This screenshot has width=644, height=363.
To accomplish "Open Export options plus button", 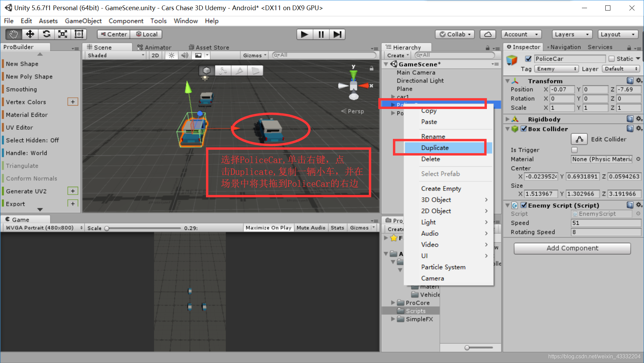I will tap(73, 203).
